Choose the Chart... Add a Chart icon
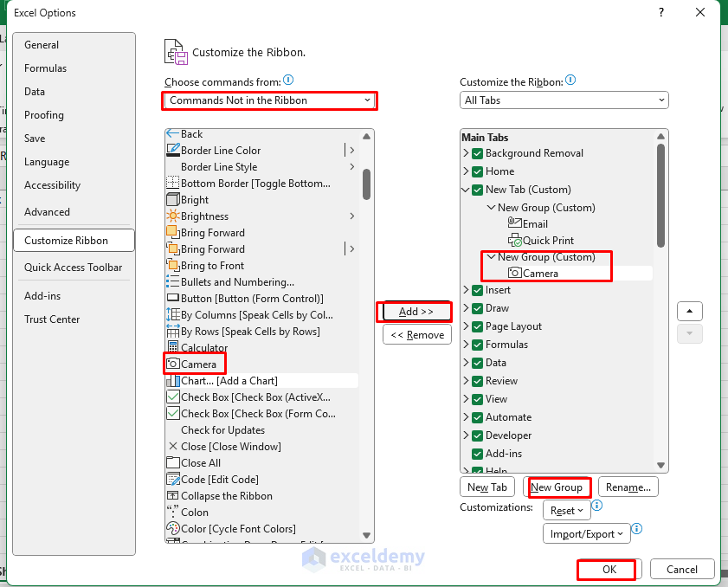 point(173,381)
